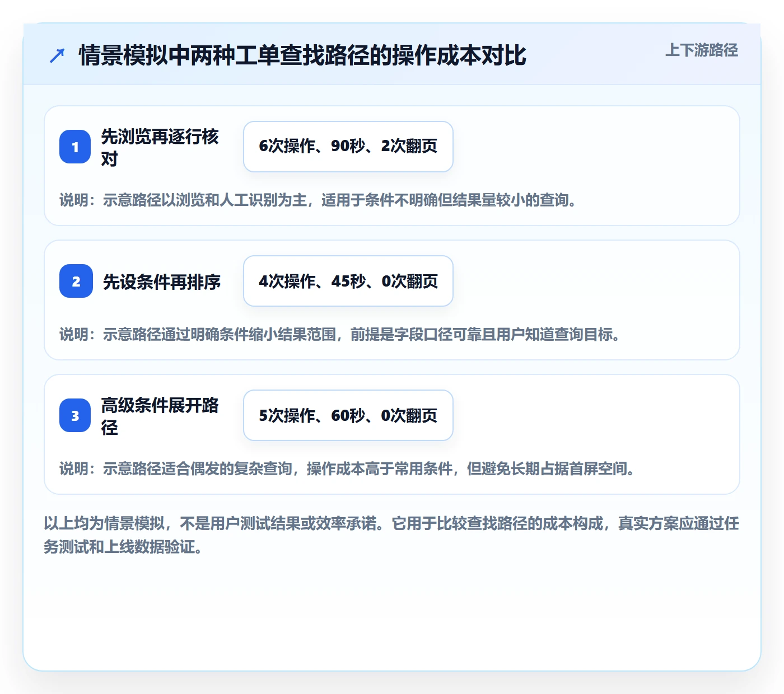Select the 先设条件再排序 heading
Image resolution: width=784 pixels, height=694 pixels.
tap(162, 282)
